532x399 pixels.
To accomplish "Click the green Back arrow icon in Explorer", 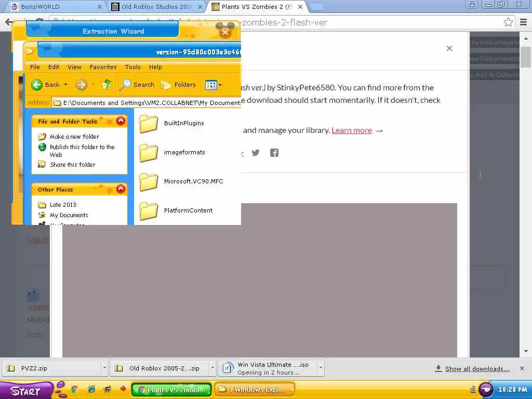I will click(37, 85).
